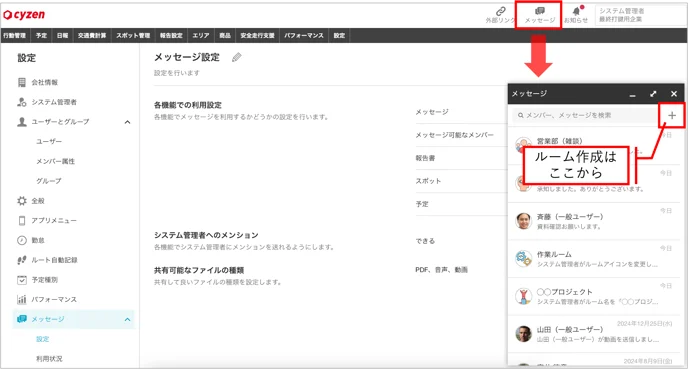The width and height of the screenshot is (688, 369).
Task: Open the システム管理者 account menu
Action: [640, 15]
